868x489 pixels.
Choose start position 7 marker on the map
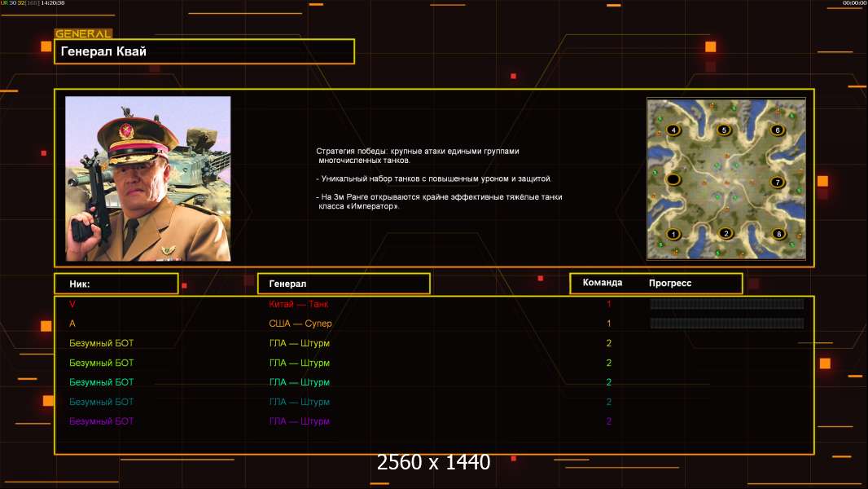[x=777, y=182]
